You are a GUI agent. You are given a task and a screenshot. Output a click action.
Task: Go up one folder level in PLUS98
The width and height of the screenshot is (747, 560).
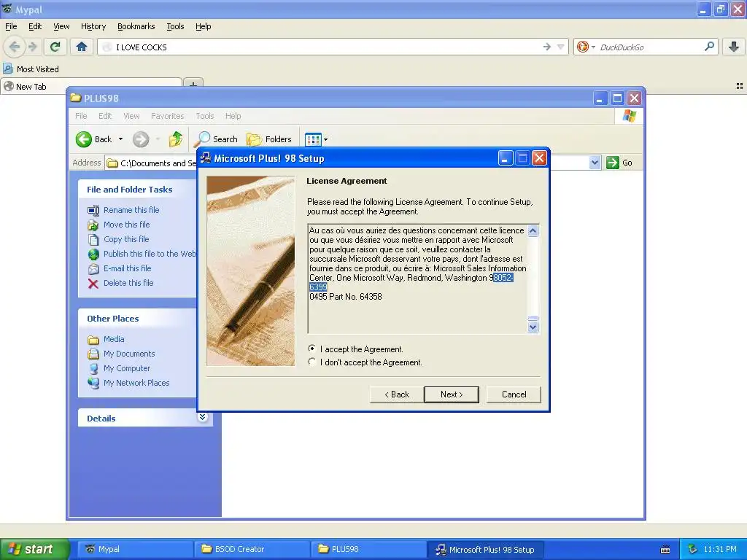175,139
